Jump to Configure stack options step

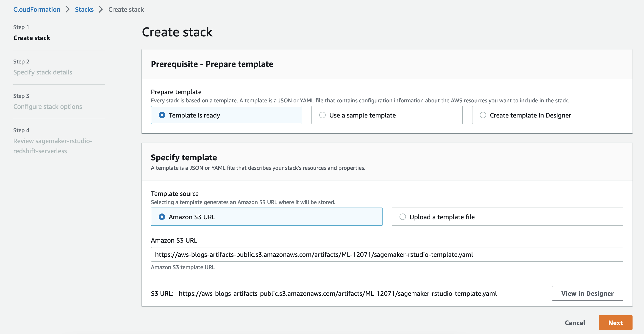tap(47, 107)
